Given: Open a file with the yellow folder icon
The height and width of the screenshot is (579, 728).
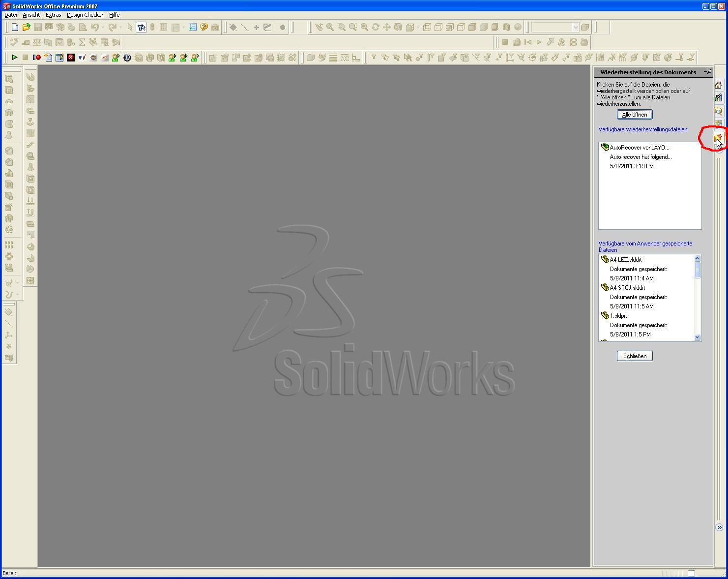Looking at the screenshot, I should coord(27,27).
